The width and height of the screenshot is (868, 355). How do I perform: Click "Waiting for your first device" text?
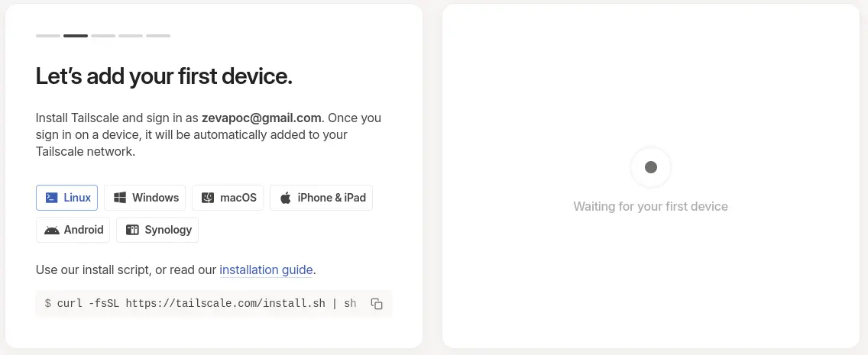click(650, 206)
